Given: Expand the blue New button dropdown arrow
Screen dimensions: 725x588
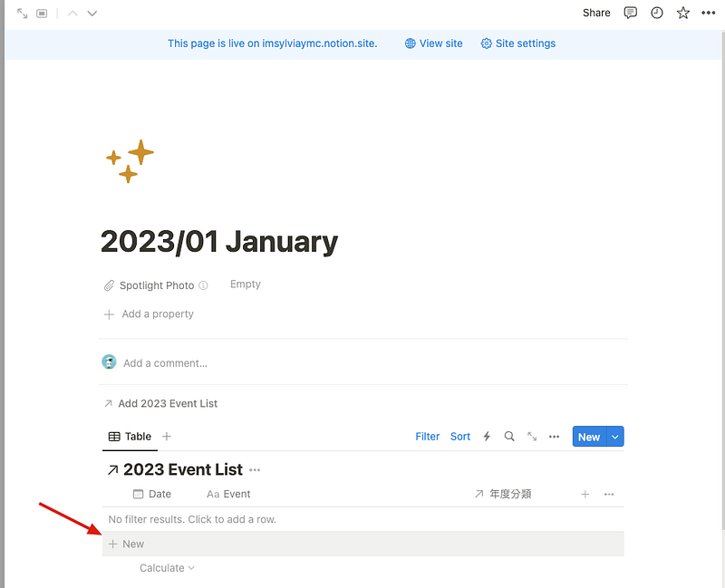Looking at the screenshot, I should coord(615,437).
